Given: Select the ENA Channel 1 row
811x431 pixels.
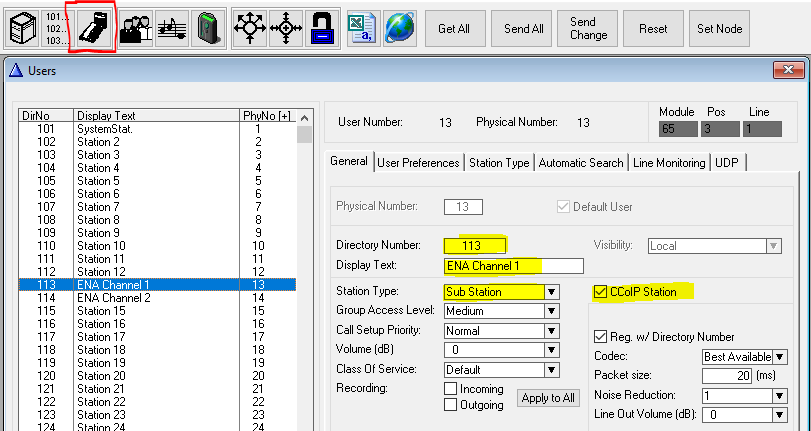Looking at the screenshot, I should coord(157,285).
